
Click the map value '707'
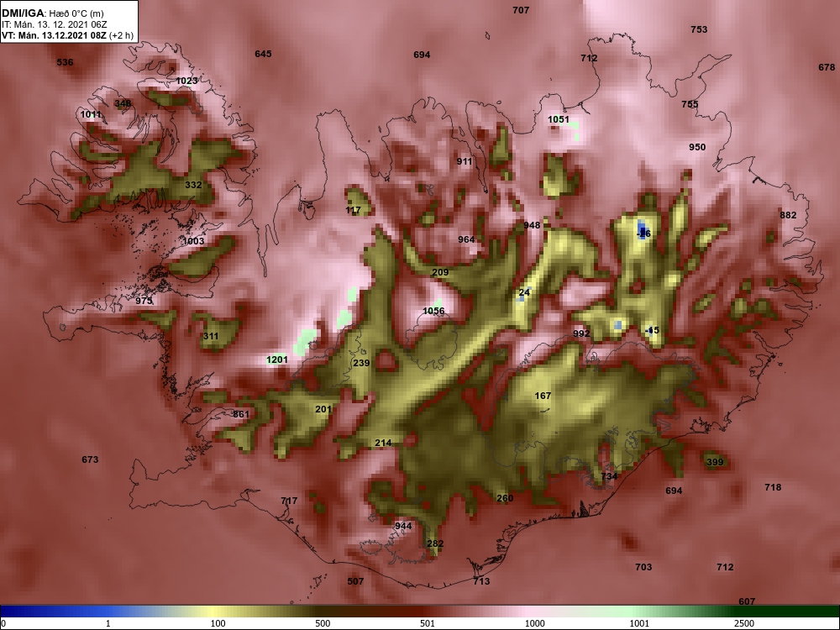click(x=521, y=9)
